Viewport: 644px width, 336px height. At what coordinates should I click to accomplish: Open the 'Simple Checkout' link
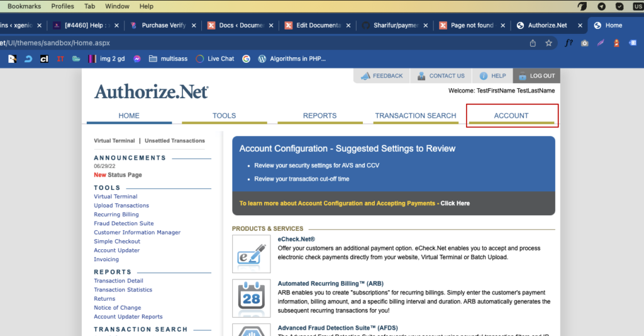tap(117, 242)
